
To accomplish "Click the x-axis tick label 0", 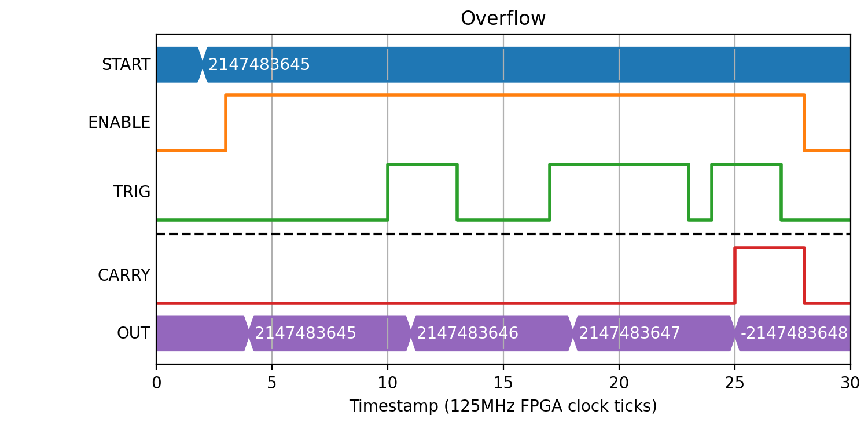I will 156,383.
